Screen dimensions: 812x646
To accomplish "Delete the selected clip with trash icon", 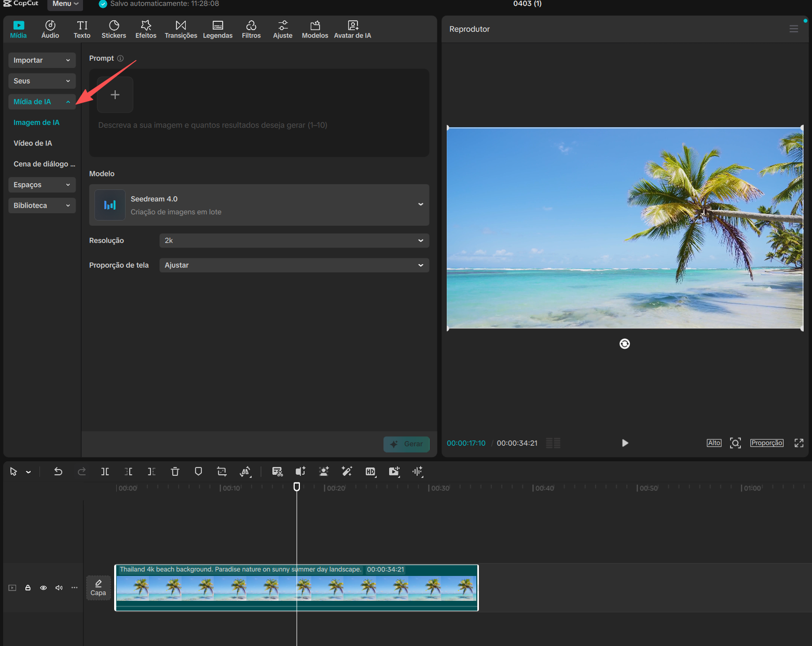I will tap(175, 472).
